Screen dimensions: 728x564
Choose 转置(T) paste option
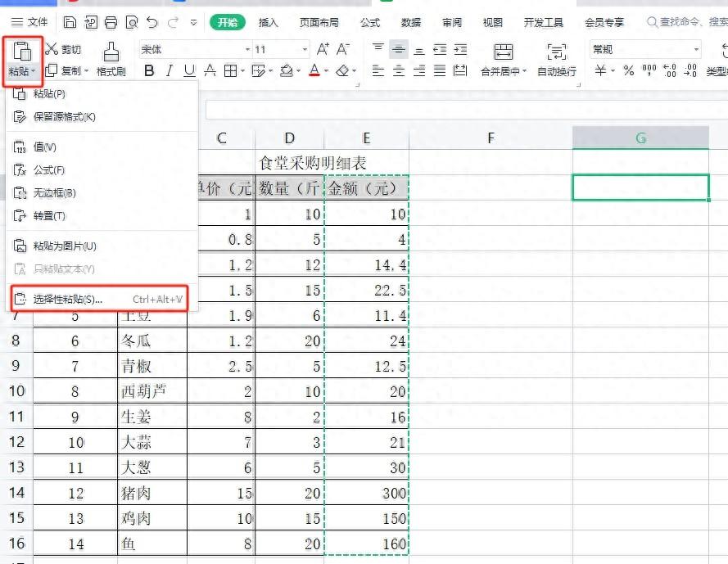point(102,216)
